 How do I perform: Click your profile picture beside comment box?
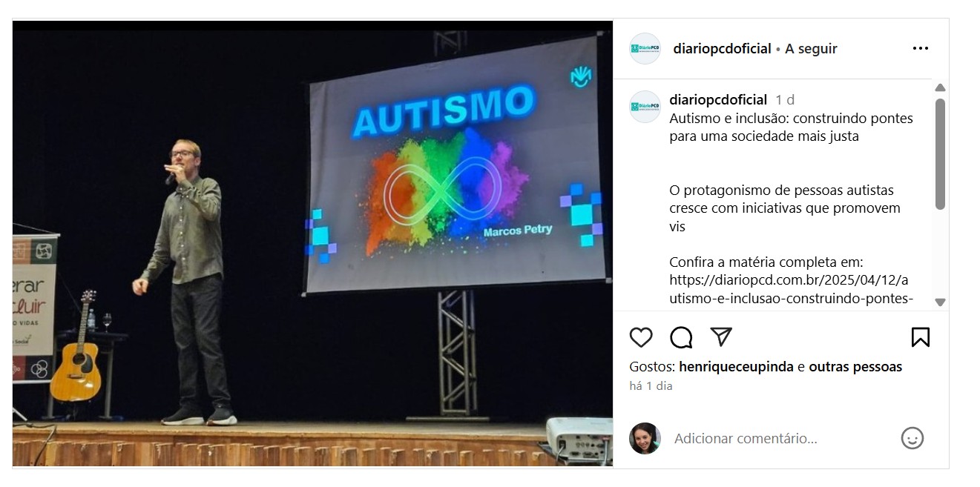point(645,438)
